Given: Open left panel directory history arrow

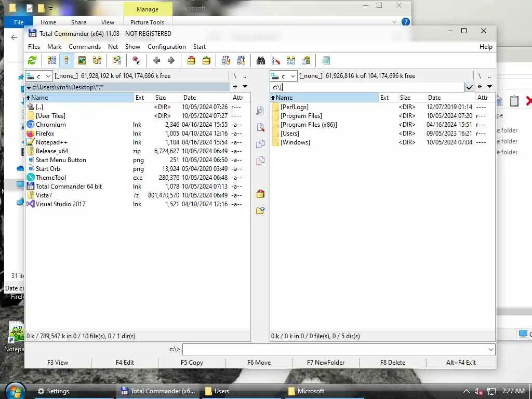Looking at the screenshot, I should 245,87.
